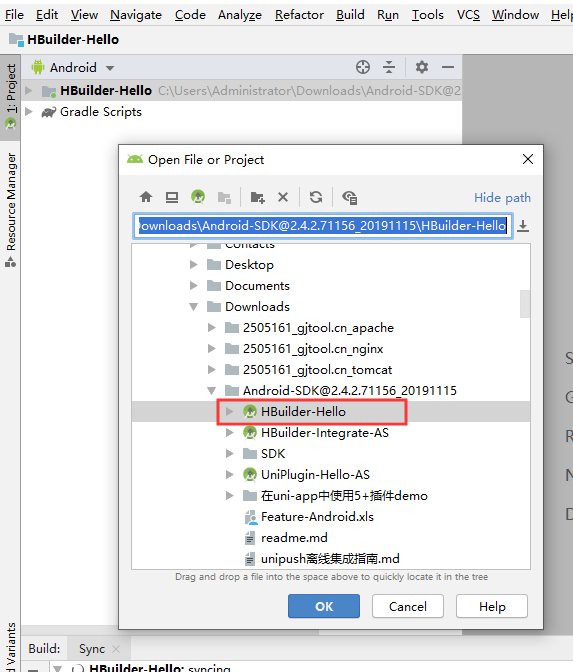Open the Resource Manager side tab
This screenshot has width=573, height=672.
click(x=10, y=210)
